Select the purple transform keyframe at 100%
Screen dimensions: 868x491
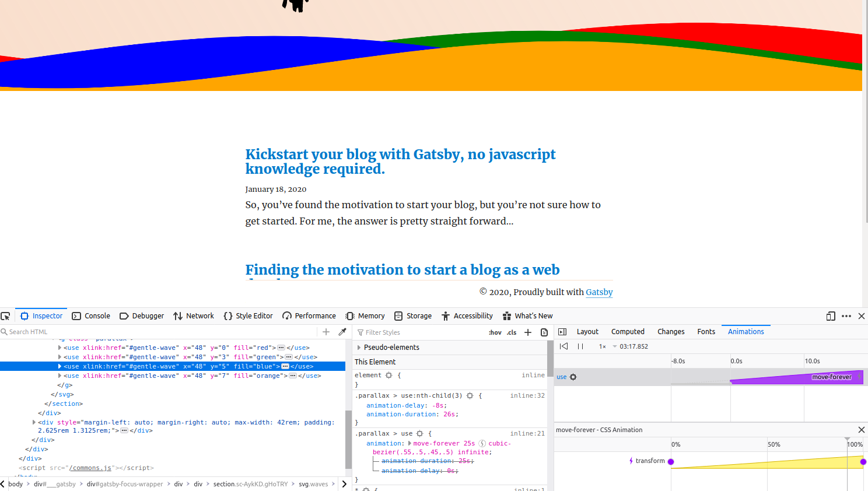862,461
